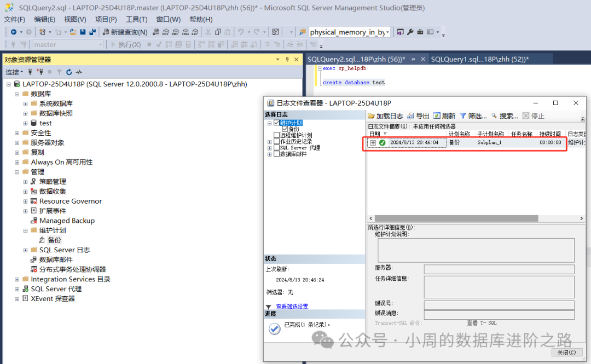Open the 帮助(H) menu
591x364 pixels.
[201, 19]
